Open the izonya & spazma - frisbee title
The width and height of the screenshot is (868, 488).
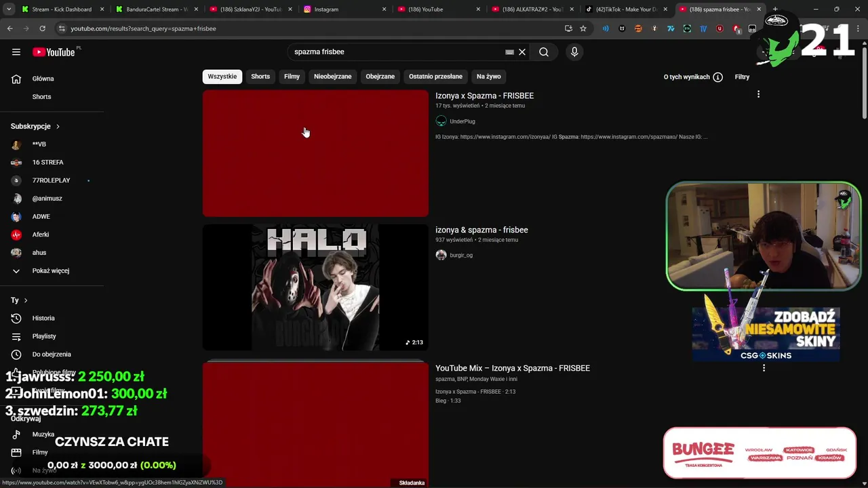point(481,230)
